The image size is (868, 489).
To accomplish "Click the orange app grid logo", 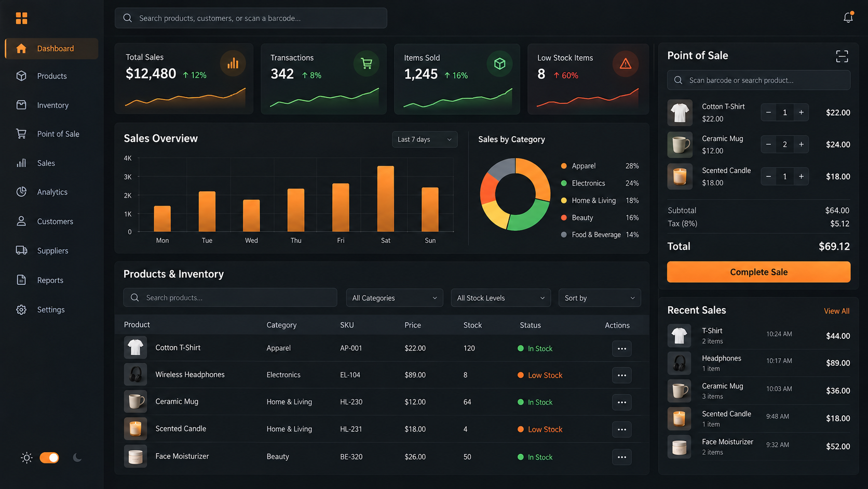I will (x=21, y=18).
